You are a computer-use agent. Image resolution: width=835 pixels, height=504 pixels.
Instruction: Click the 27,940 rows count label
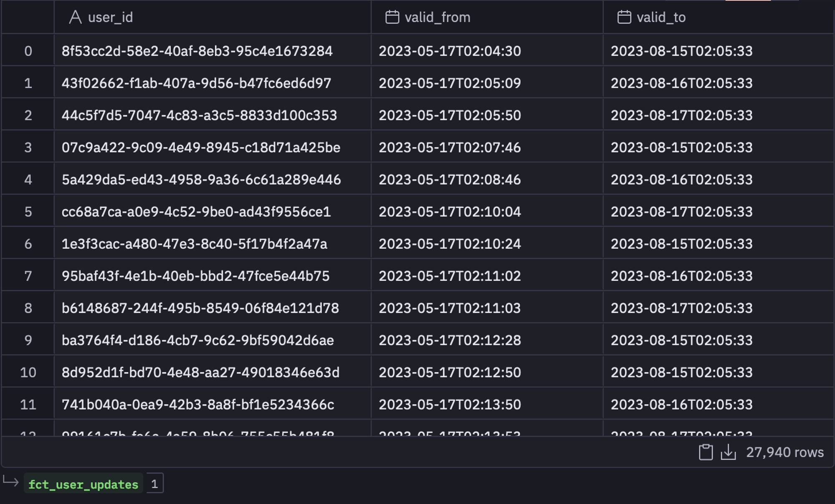tap(785, 452)
